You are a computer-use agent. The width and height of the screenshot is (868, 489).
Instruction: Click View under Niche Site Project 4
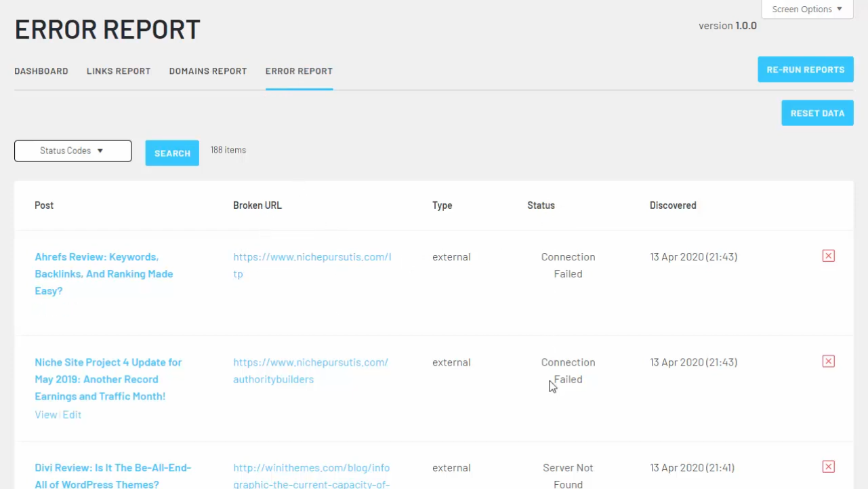(x=45, y=414)
